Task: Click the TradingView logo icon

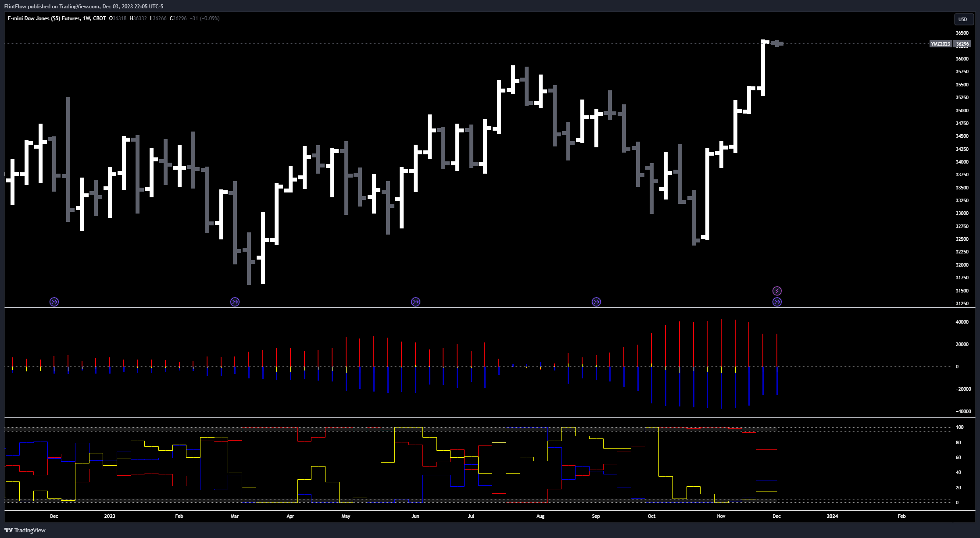Action: [8, 530]
